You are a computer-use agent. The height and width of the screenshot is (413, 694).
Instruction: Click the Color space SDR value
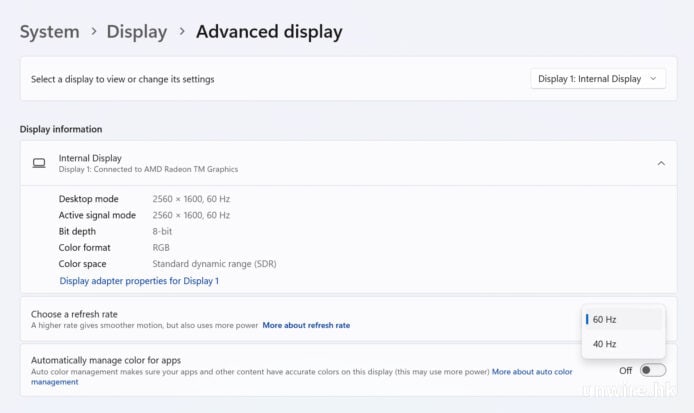[214, 264]
